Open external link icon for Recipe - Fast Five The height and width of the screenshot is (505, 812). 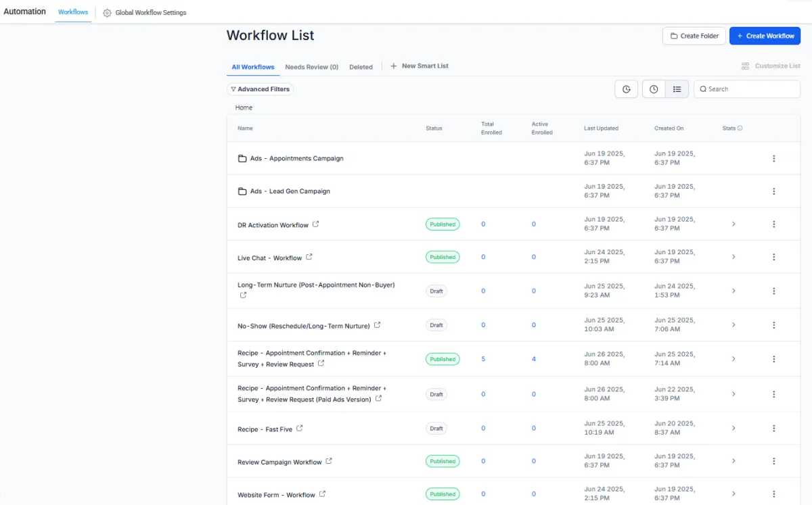coord(300,428)
